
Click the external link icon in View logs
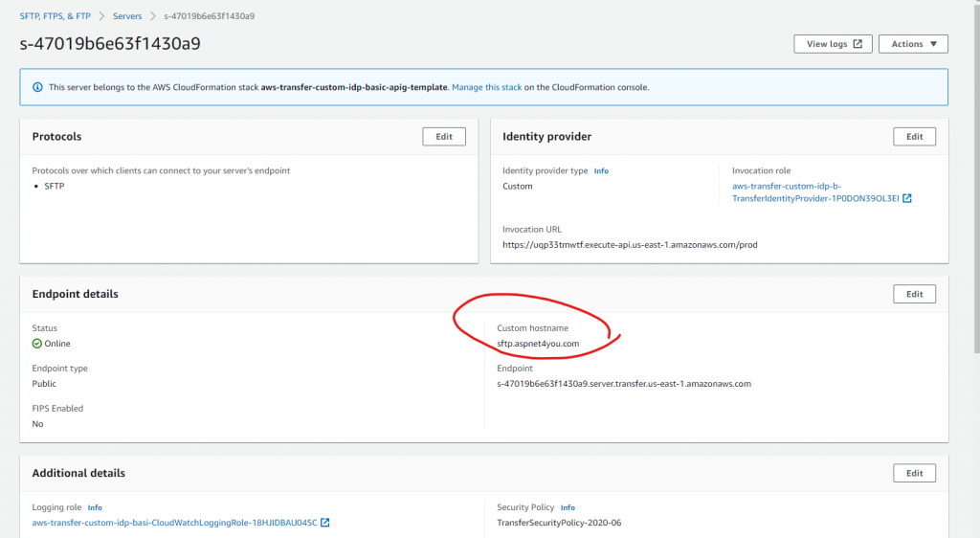point(857,44)
